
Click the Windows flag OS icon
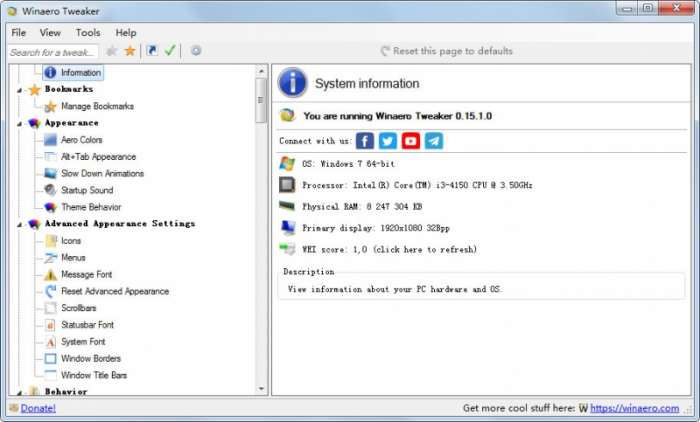click(x=287, y=164)
